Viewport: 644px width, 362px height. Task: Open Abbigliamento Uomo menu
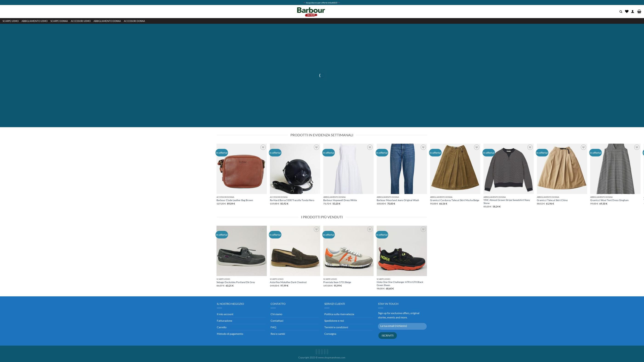[x=34, y=21]
